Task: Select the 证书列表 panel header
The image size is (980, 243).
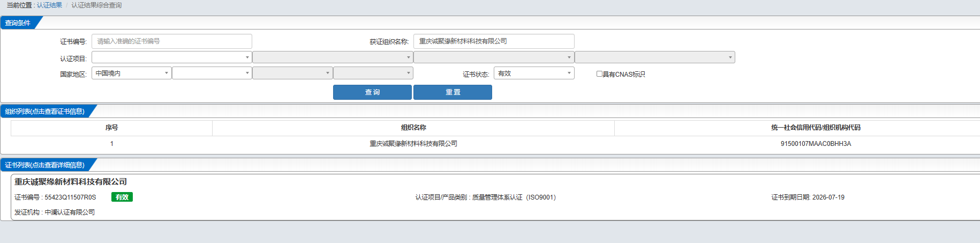Action: click(45, 165)
